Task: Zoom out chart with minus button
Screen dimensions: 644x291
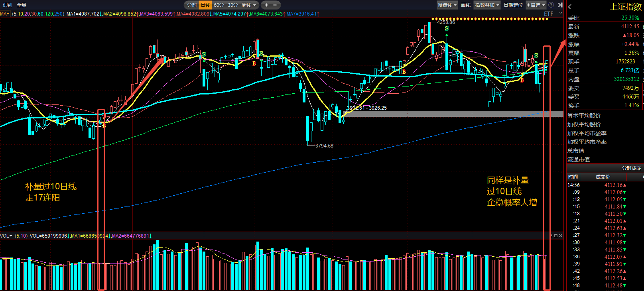Action: click(x=275, y=5)
